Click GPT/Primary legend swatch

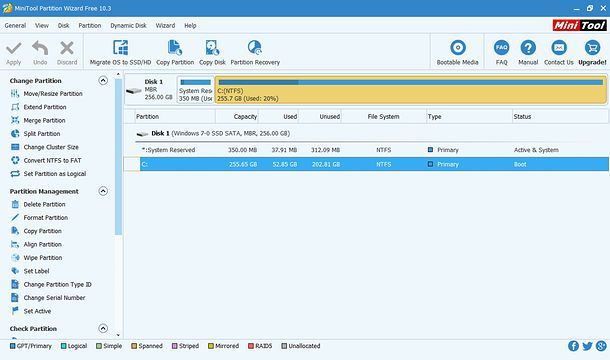[x=13, y=346]
